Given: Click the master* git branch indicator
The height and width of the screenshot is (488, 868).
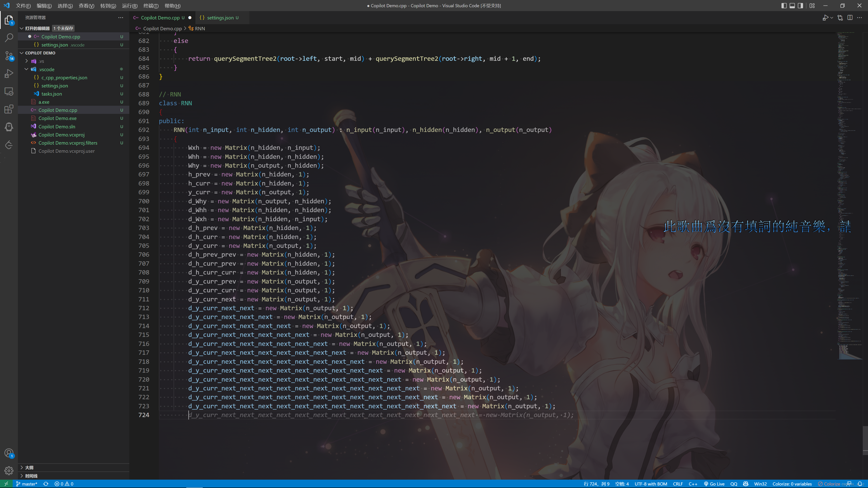Looking at the screenshot, I should click(x=26, y=484).
